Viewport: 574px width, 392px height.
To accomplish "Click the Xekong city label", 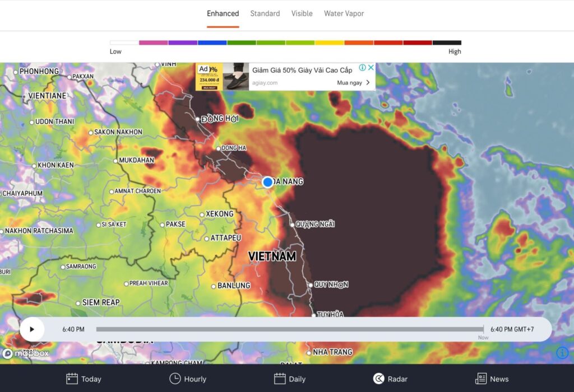I will tap(219, 214).
